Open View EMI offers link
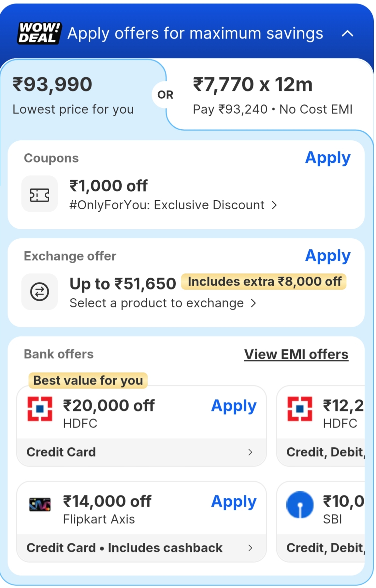Viewport: 376px width, 588px height. [x=296, y=355]
